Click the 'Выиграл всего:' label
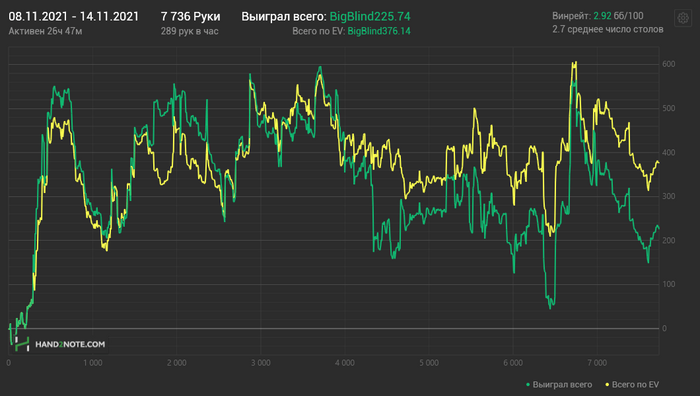700x396 pixels. click(x=284, y=17)
